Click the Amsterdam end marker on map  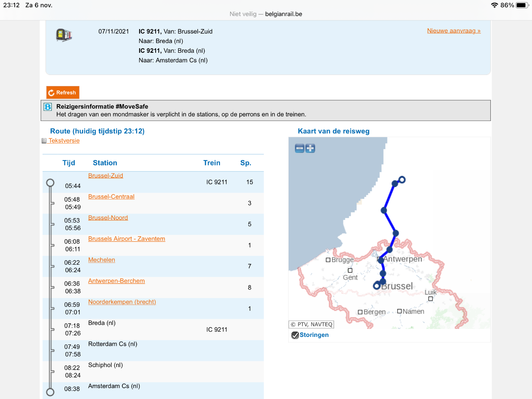click(x=402, y=180)
